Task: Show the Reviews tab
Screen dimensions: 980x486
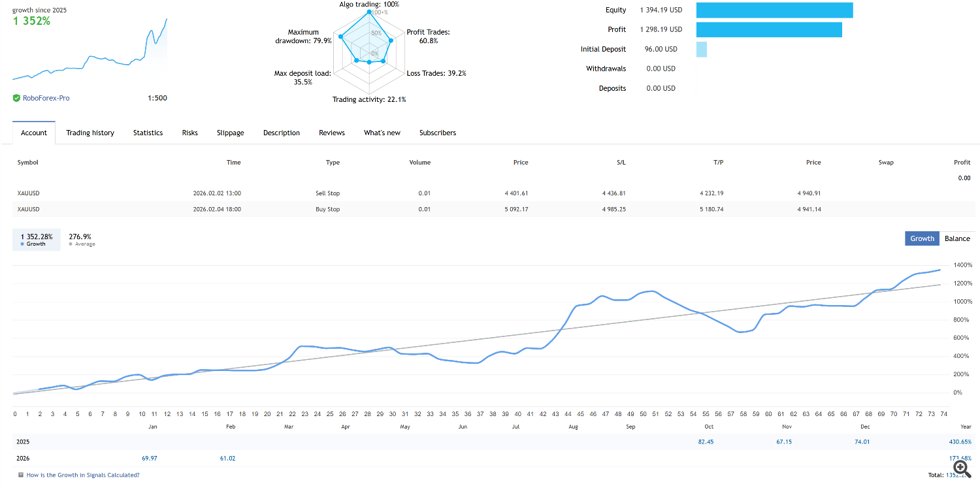Action: [332, 133]
